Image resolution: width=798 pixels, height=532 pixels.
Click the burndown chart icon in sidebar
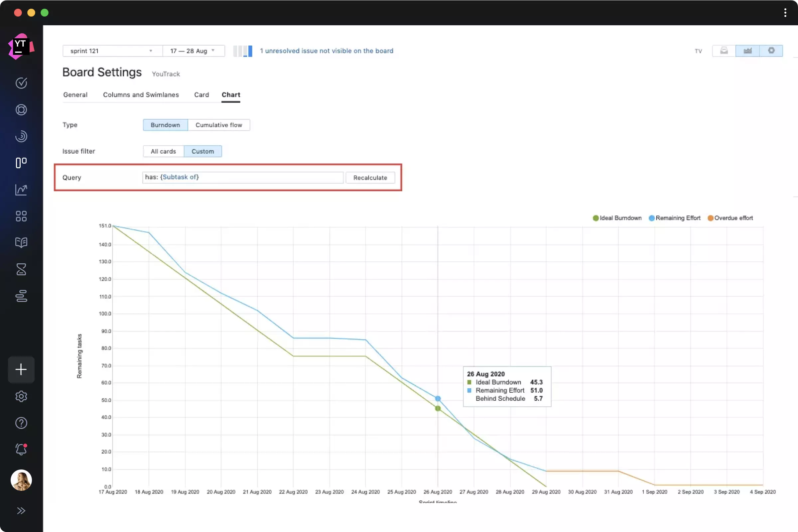(x=21, y=189)
